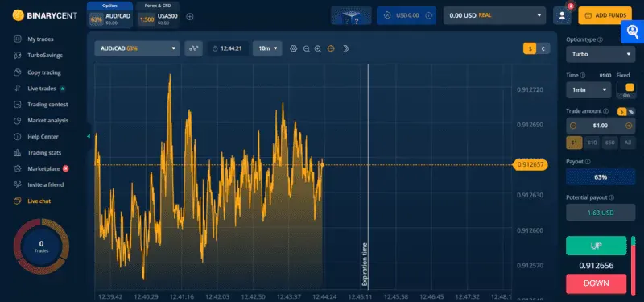Click the USD 0.00 bonus balance box
This screenshot has height=302, width=644.
tap(407, 15)
